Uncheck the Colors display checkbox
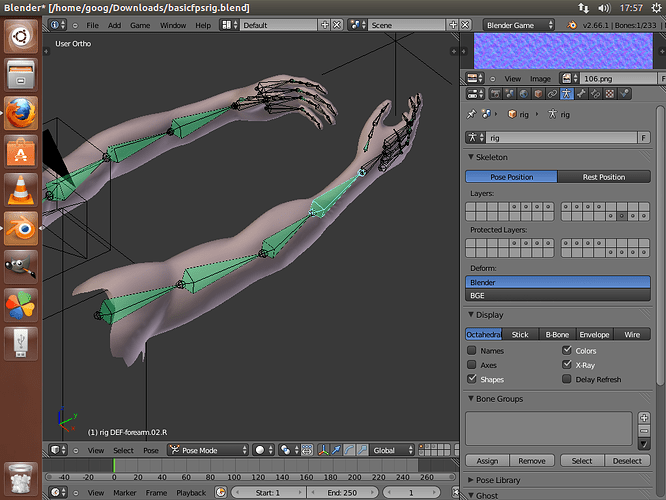The height and width of the screenshot is (500, 666). pyautogui.click(x=567, y=350)
